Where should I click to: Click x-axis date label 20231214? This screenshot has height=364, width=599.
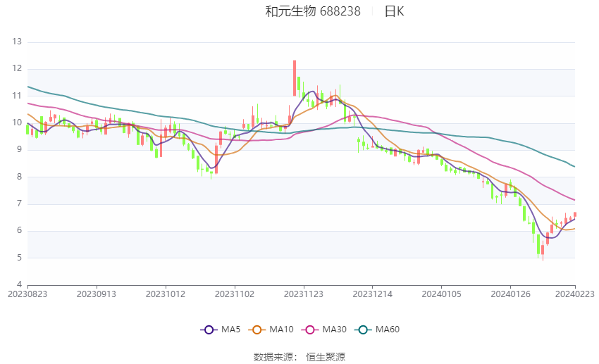pos(373,294)
